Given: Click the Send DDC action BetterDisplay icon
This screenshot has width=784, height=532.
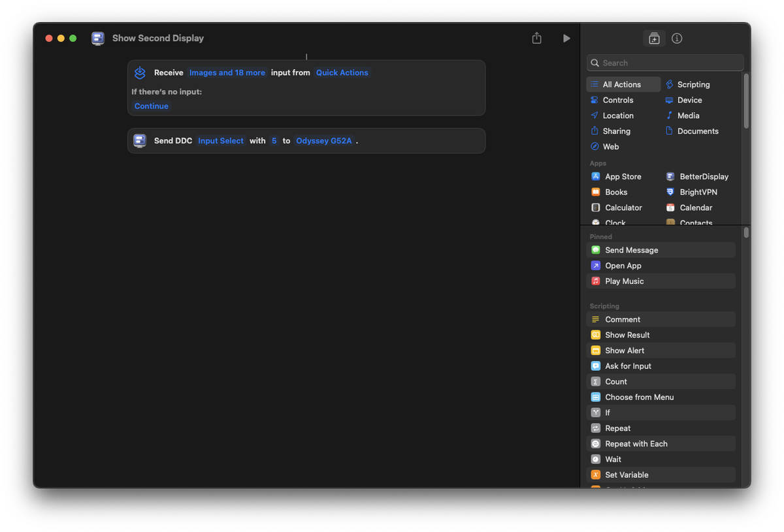Looking at the screenshot, I should [x=140, y=140].
